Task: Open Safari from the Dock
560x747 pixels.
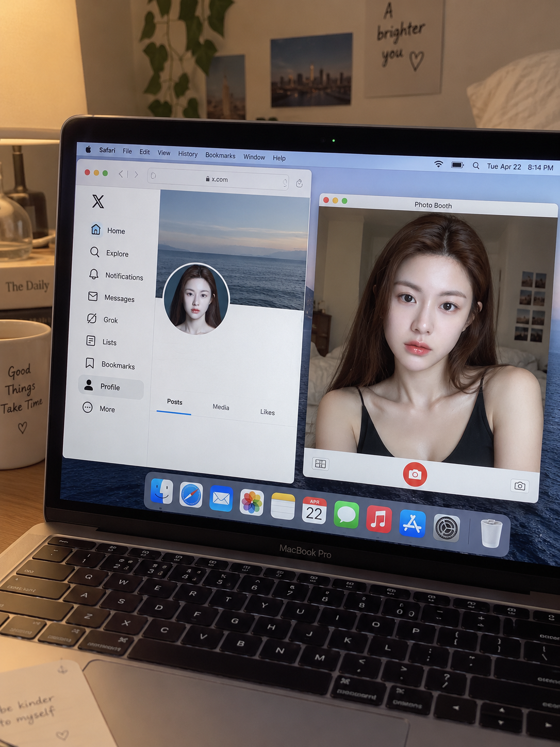Action: point(191,496)
